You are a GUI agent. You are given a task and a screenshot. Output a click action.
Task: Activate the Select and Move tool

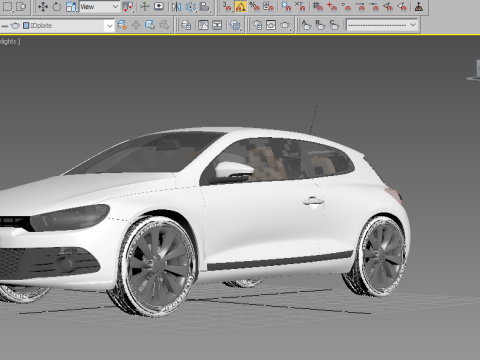pyautogui.click(x=43, y=6)
